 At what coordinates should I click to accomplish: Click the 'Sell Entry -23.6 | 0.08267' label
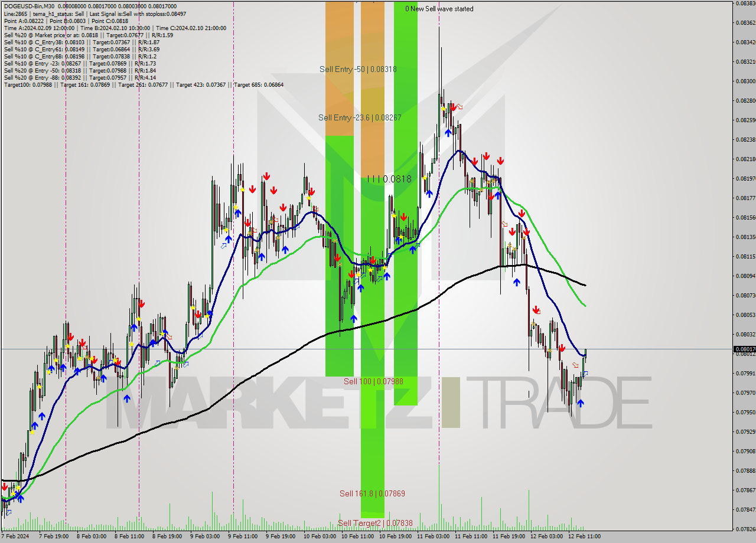tap(360, 117)
